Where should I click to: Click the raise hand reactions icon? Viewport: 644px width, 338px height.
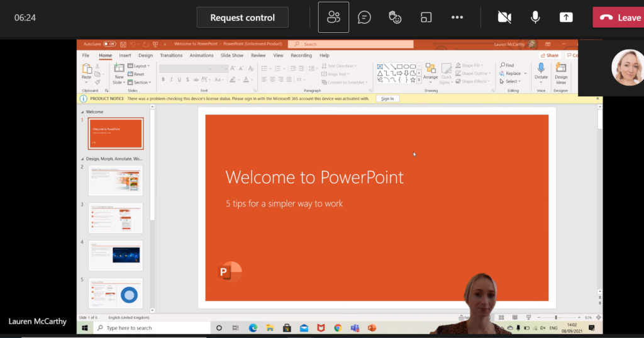pos(395,18)
